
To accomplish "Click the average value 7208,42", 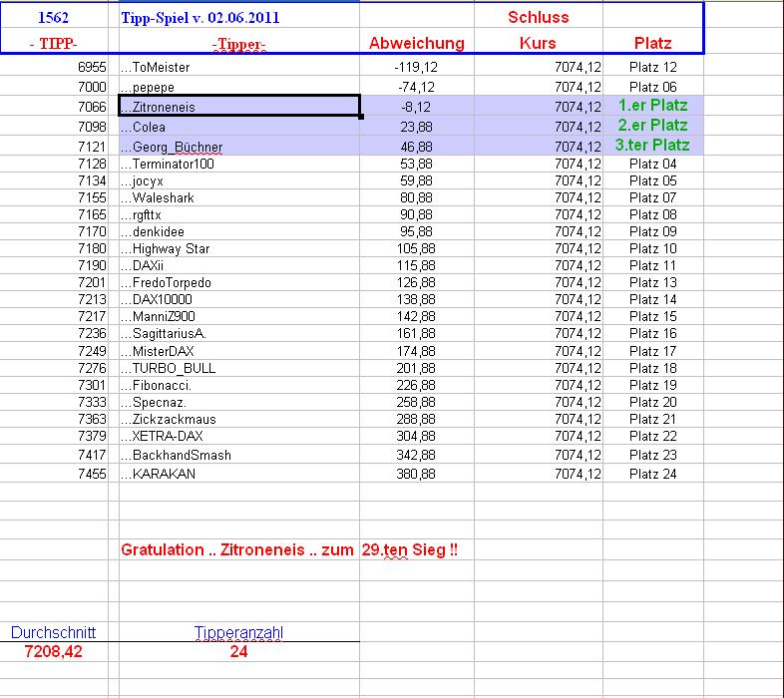I will (54, 651).
